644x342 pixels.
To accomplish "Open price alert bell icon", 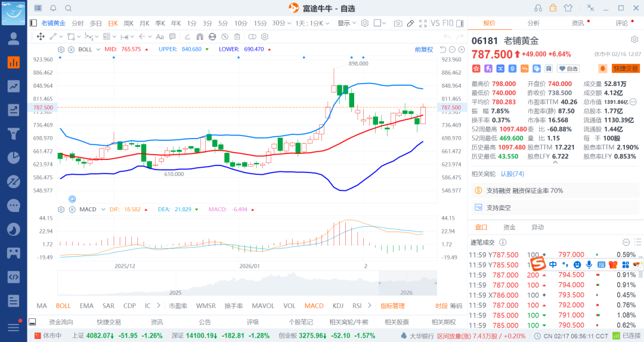I will [602, 69].
